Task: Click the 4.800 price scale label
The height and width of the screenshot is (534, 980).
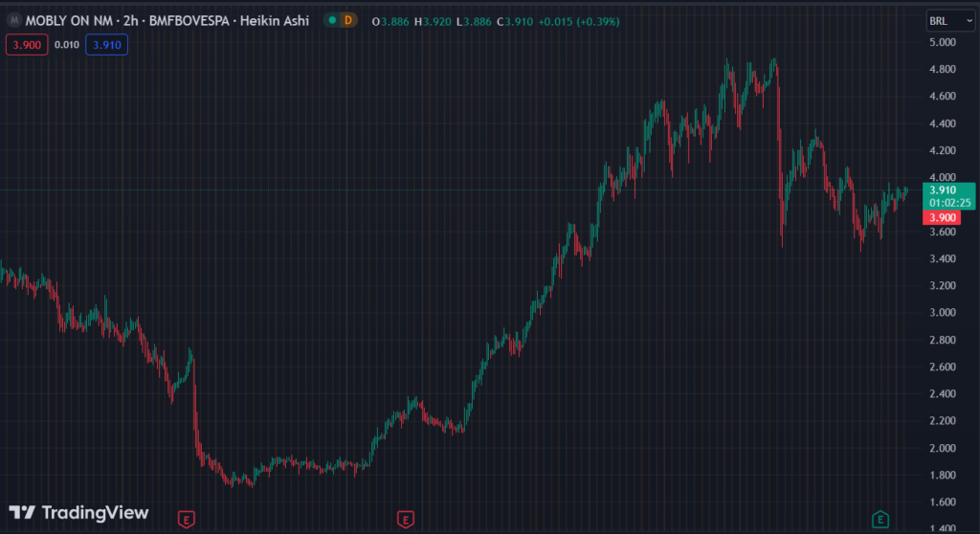Action: [x=943, y=69]
